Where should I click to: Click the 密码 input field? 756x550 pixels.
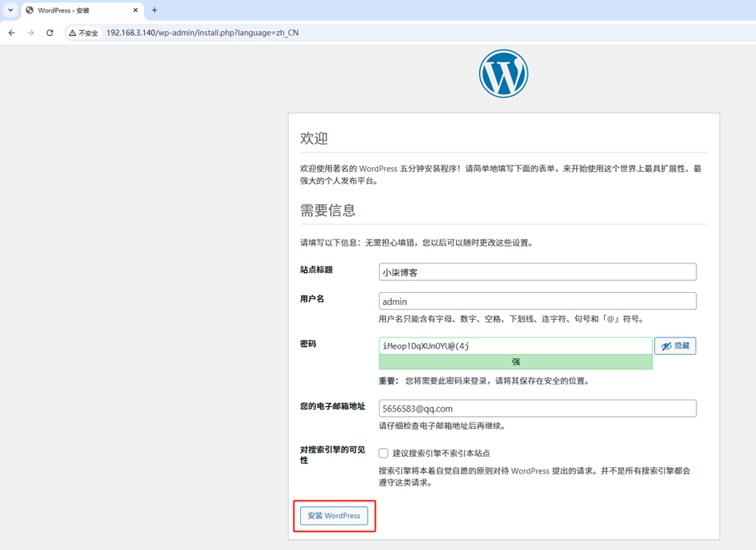click(516, 345)
